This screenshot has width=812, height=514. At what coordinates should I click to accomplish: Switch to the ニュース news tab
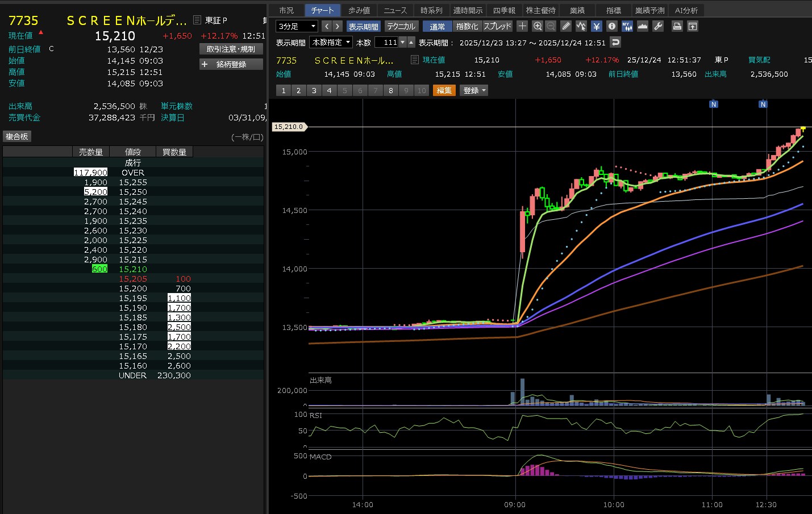pyautogui.click(x=395, y=10)
